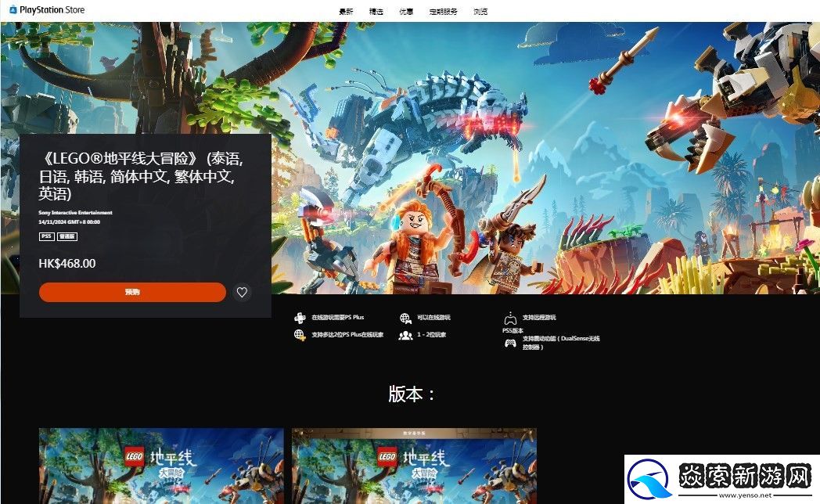Select the 优惠 (Deals) nav item
The height and width of the screenshot is (504, 820).
pyautogui.click(x=406, y=11)
